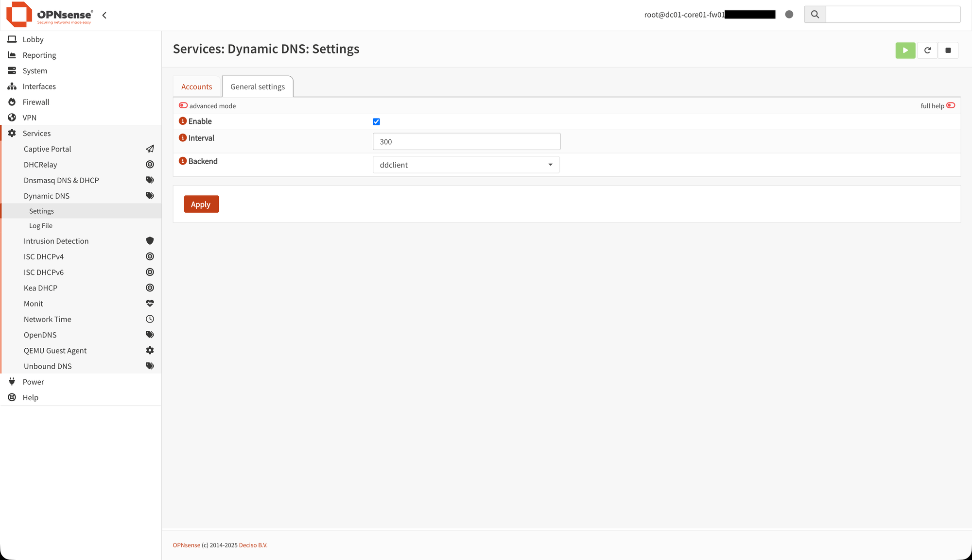This screenshot has width=972, height=560.
Task: Click inside the Interval input field
Action: tap(466, 141)
